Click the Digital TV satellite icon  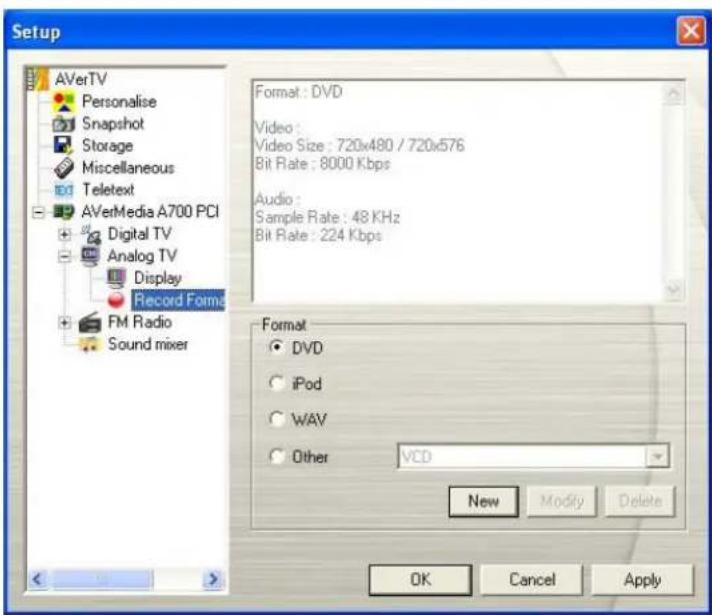(x=91, y=234)
